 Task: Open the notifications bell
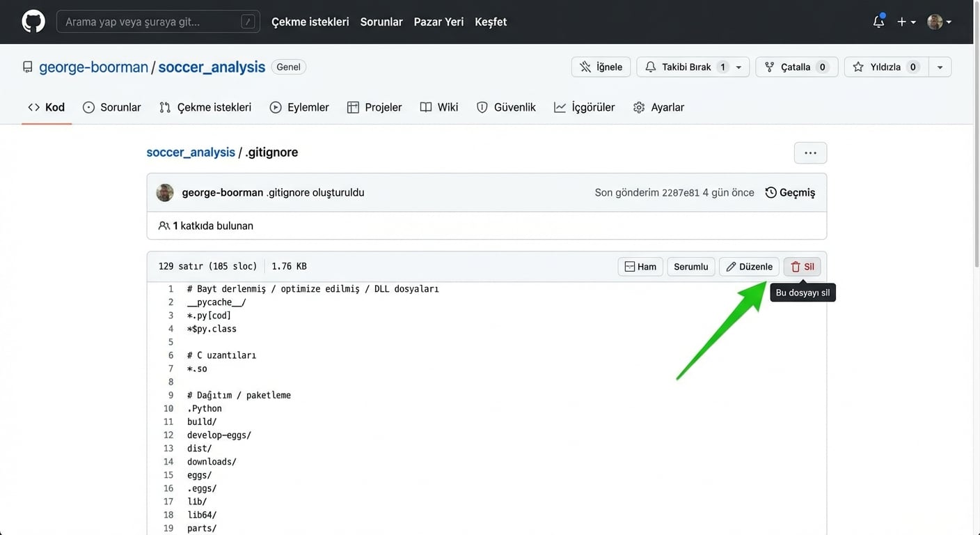click(878, 22)
